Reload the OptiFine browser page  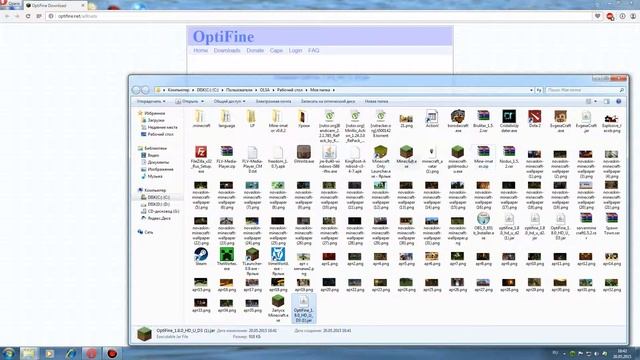click(28, 16)
